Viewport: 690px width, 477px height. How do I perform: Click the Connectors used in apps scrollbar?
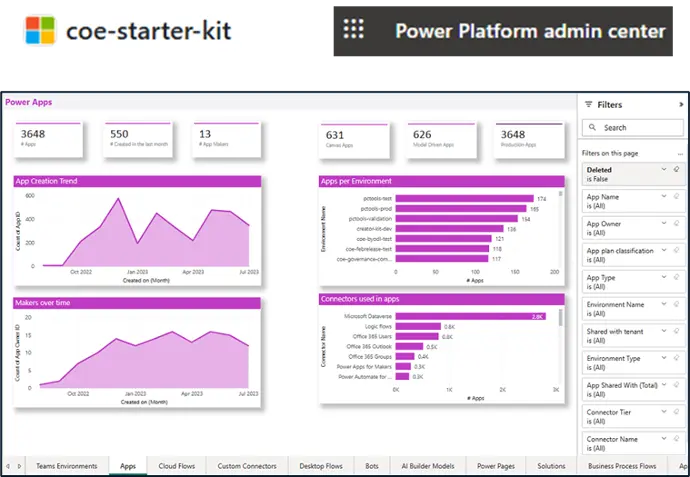pyautogui.click(x=560, y=317)
